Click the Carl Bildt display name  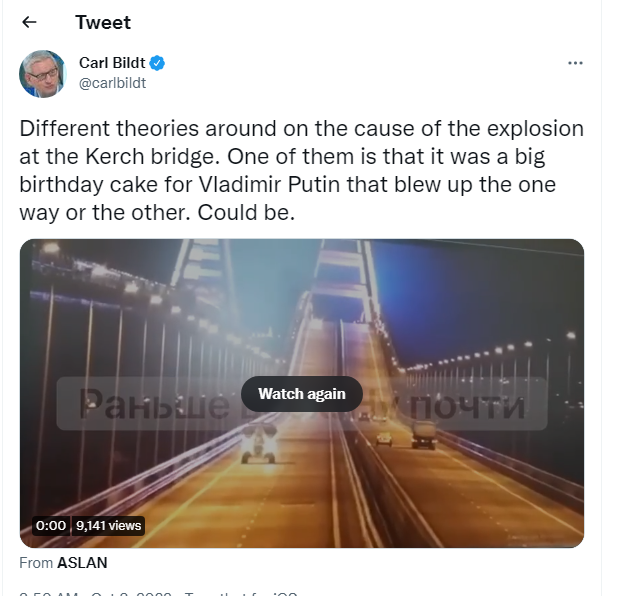click(112, 63)
